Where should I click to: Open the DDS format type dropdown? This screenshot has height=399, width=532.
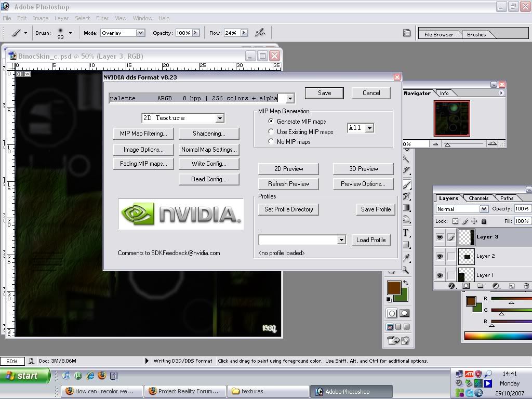tap(290, 98)
